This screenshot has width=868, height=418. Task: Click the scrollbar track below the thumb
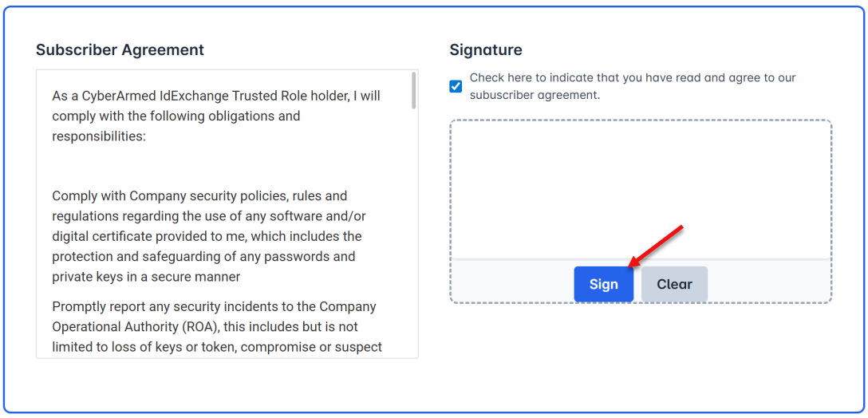(x=413, y=239)
